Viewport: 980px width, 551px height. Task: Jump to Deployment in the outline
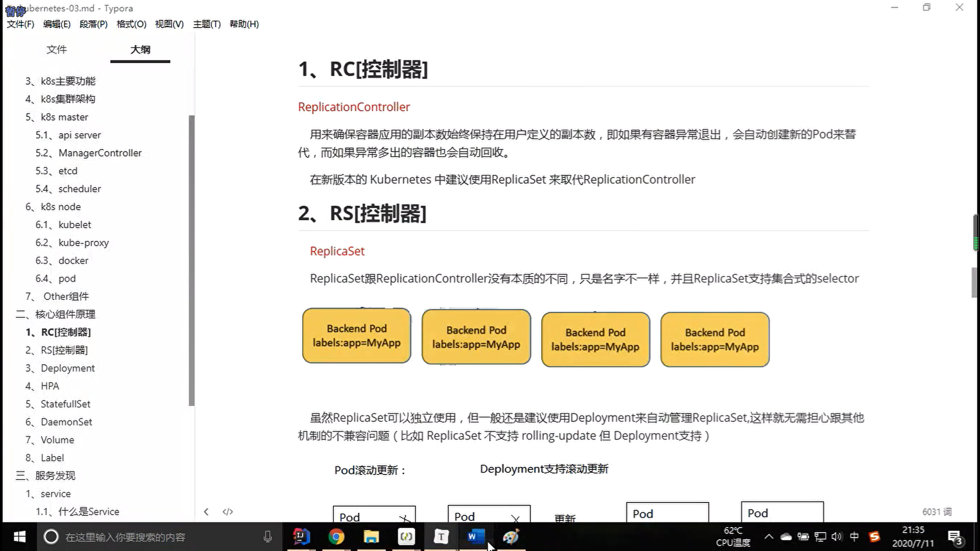[67, 368]
